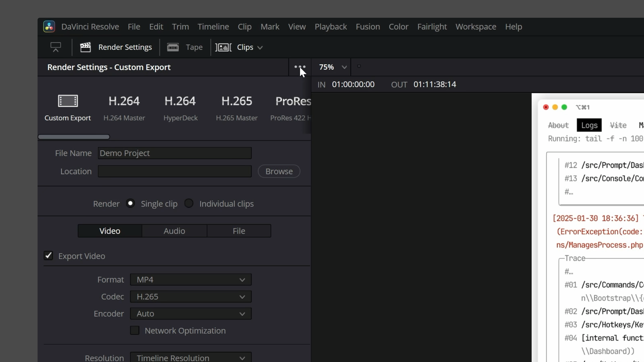The height and width of the screenshot is (362, 644).
Task: Click the File Name input field
Action: pos(174,153)
